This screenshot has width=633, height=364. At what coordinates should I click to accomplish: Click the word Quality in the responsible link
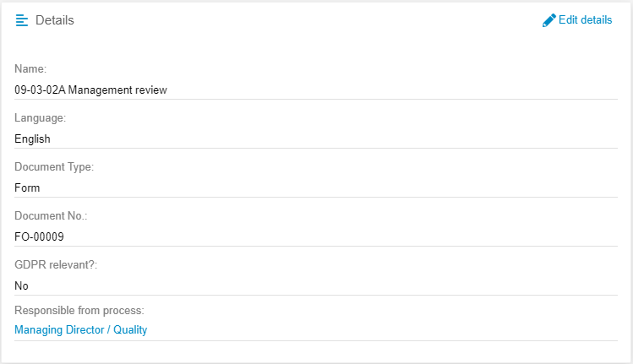point(128,330)
